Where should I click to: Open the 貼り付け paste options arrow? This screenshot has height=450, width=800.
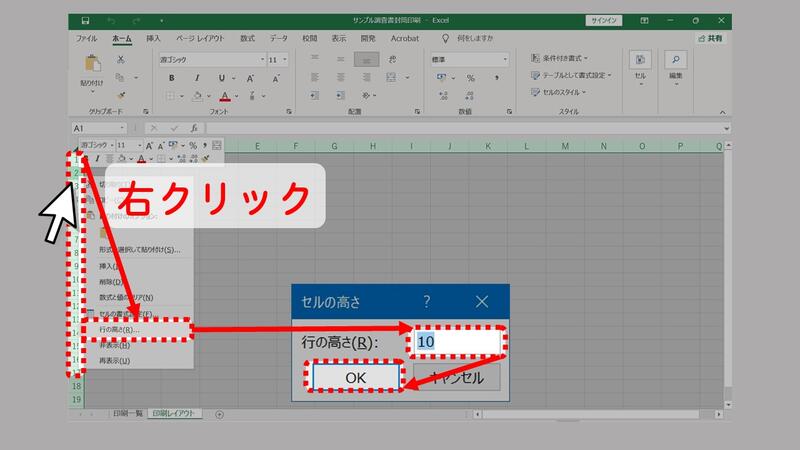(x=92, y=91)
